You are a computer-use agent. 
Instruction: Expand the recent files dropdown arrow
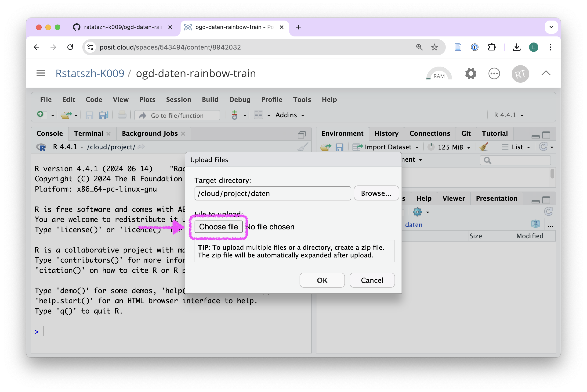click(x=76, y=115)
